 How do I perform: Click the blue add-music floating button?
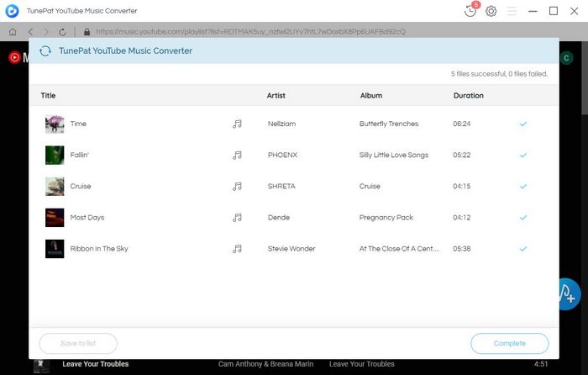(x=570, y=294)
